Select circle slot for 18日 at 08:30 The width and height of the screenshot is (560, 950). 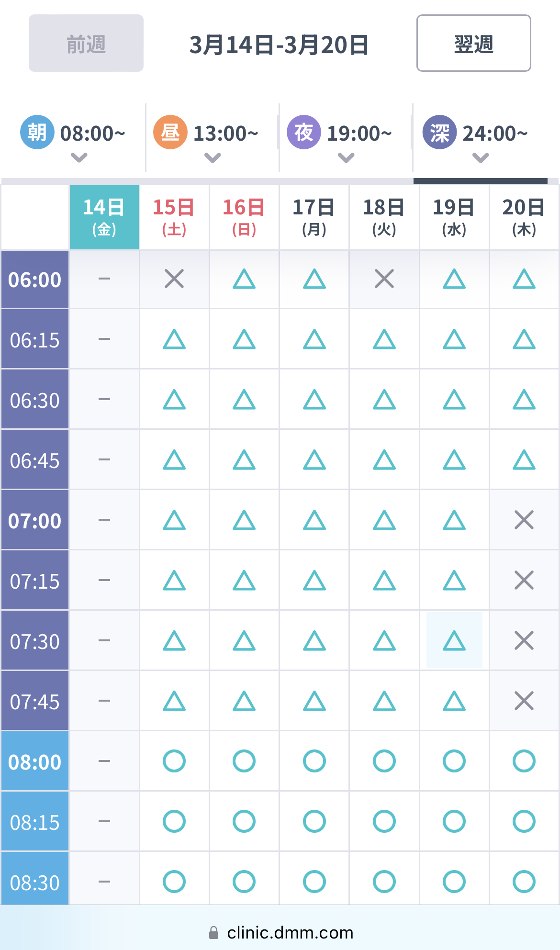tap(384, 882)
